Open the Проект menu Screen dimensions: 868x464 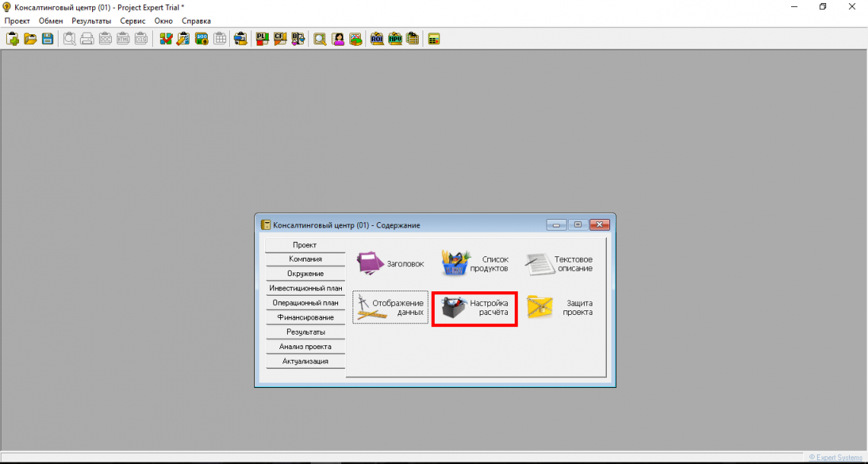[x=17, y=21]
